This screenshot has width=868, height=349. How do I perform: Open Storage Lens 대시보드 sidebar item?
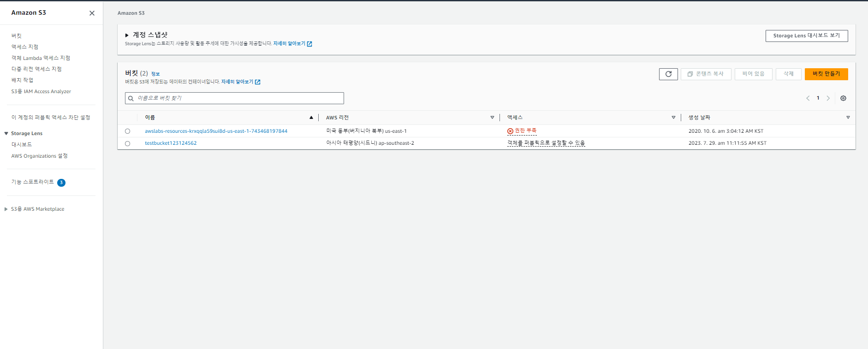22,145
